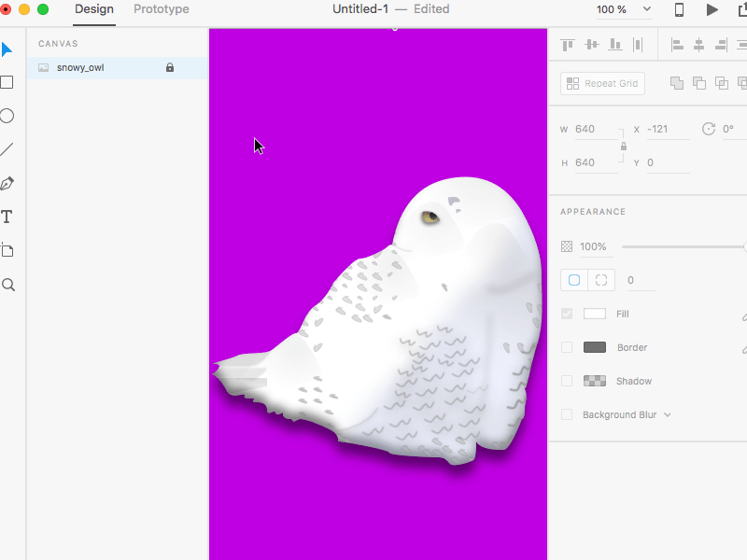Unlock the snowy_owl layer
Image resolution: width=747 pixels, height=560 pixels.
169,67
